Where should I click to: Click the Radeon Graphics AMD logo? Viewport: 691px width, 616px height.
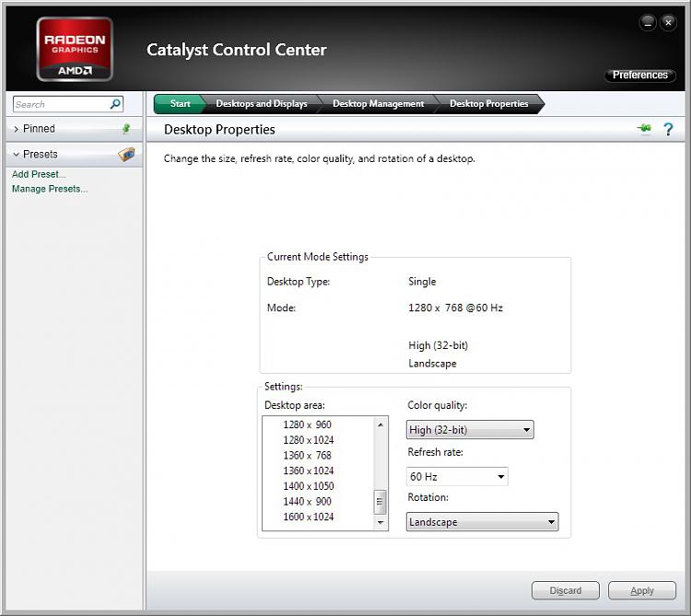tap(75, 49)
